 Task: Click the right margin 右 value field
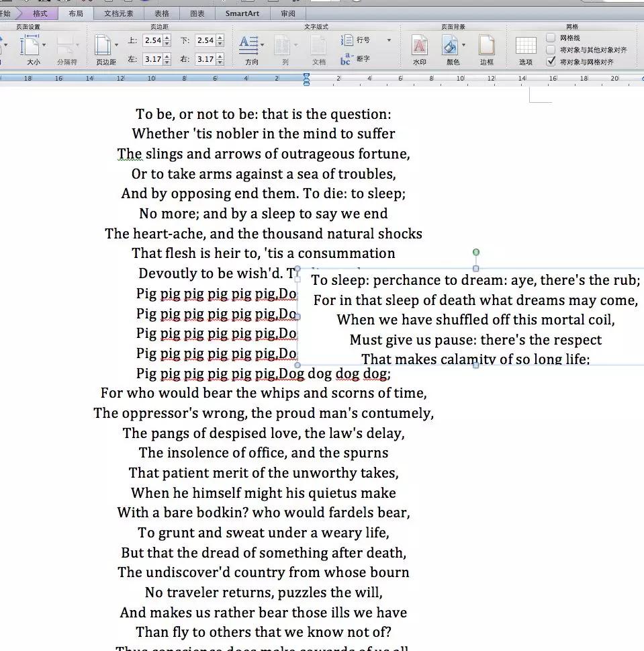click(205, 59)
